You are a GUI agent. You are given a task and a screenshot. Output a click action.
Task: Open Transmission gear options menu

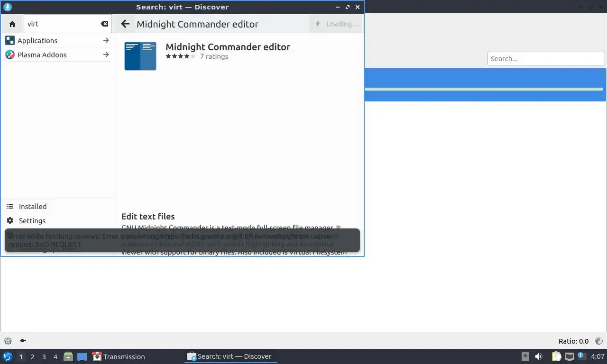pyautogui.click(x=8, y=341)
